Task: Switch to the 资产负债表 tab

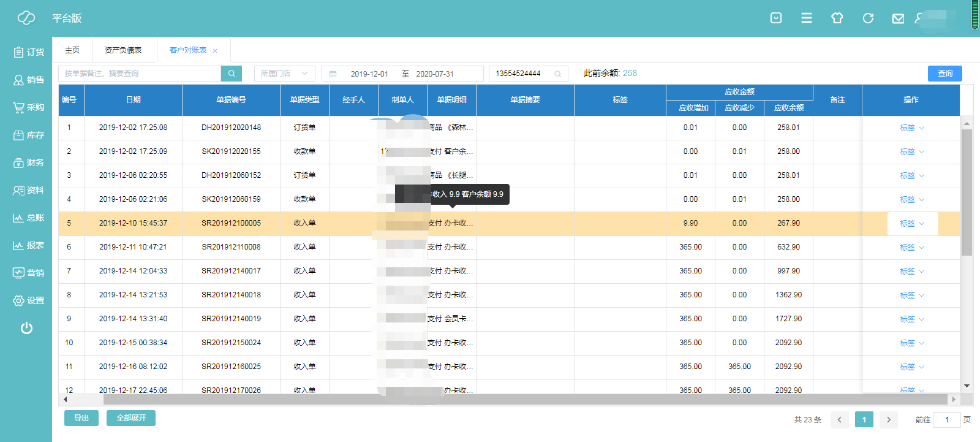Action: [123, 50]
